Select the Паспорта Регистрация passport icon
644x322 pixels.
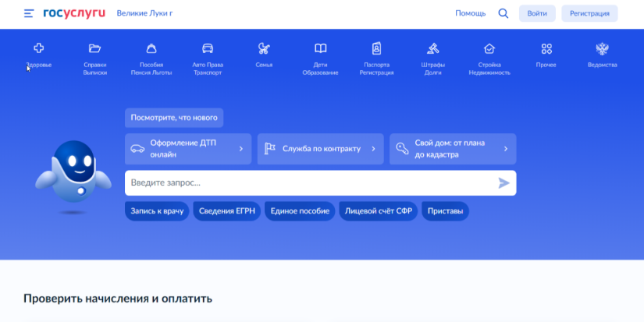coord(376,48)
